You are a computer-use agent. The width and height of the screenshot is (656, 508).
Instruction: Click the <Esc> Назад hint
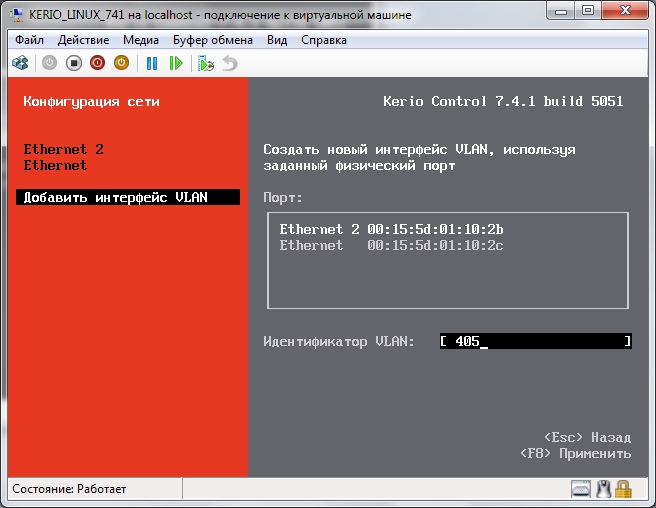point(587,437)
